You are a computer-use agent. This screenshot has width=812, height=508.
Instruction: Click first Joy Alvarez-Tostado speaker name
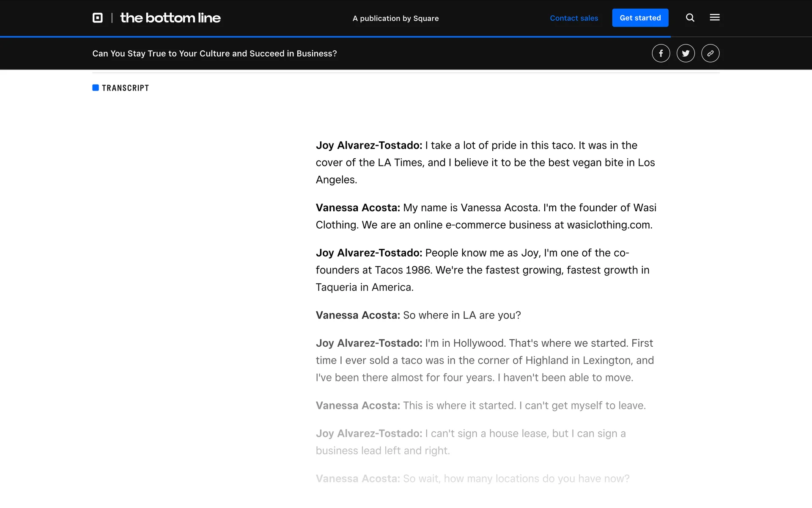369,146
